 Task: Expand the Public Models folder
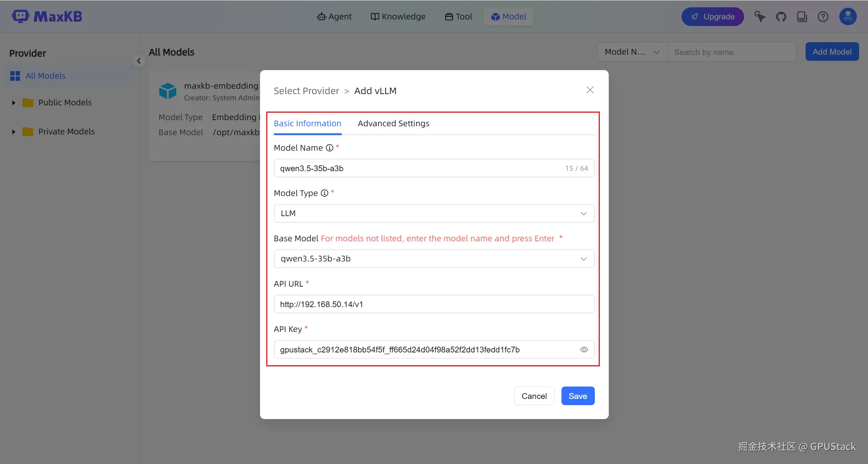[x=14, y=103]
